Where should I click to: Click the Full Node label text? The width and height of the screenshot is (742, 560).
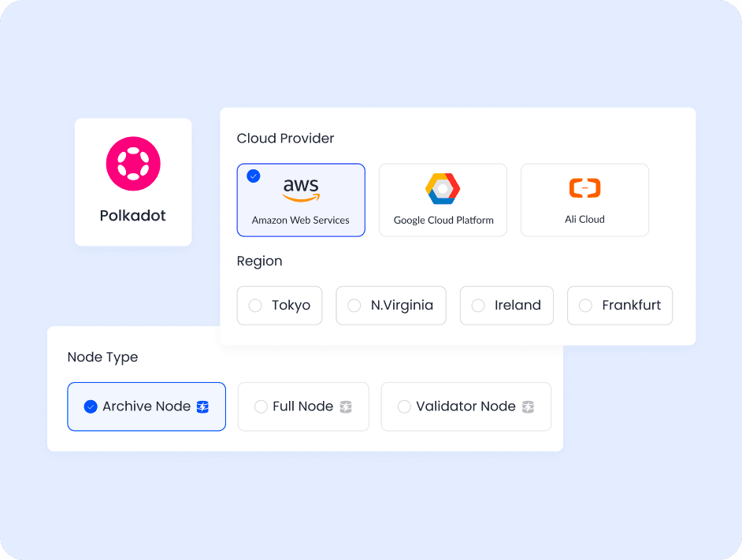[302, 406]
